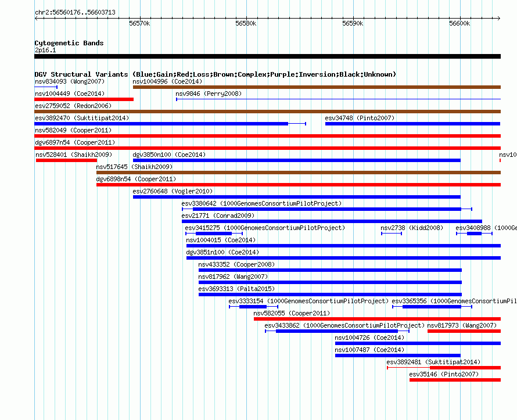
Task: Click the esv2759052 (Redon2006) label
Action: tap(73, 106)
